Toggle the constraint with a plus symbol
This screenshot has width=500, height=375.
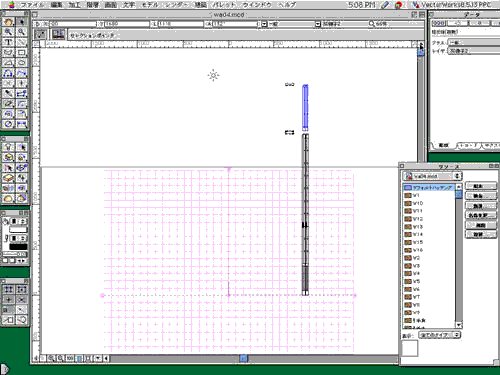coord(8,300)
